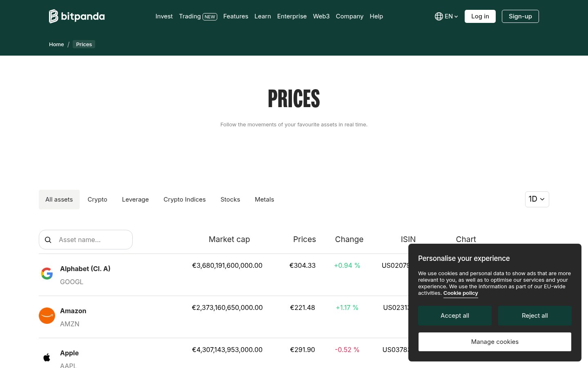
Task: Open the Company menu
Action: point(350,16)
